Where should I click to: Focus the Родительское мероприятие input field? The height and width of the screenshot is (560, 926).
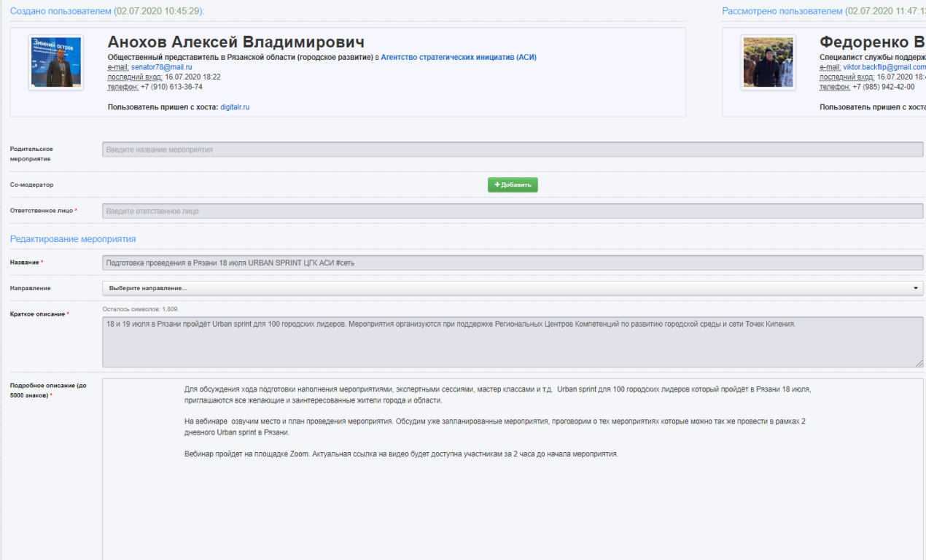512,149
